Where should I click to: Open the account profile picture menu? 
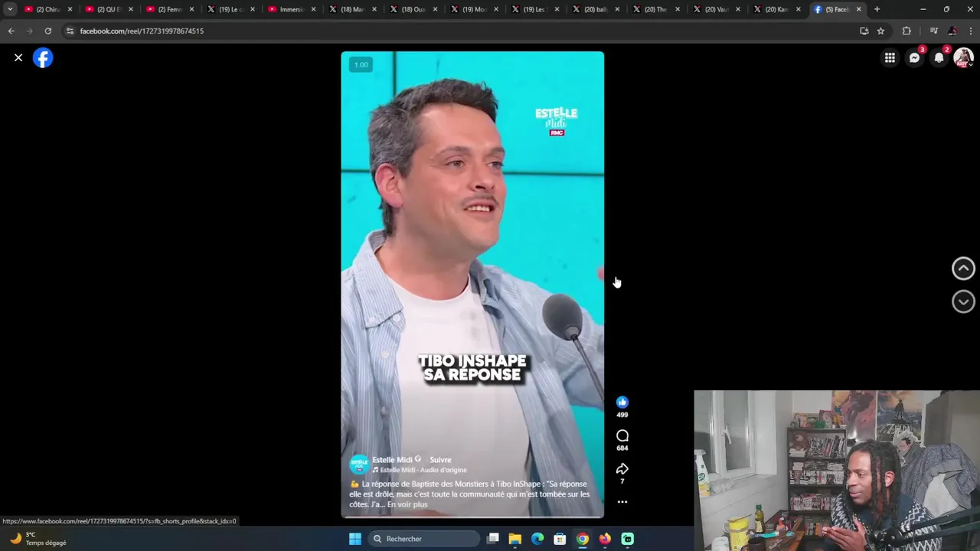(x=963, y=57)
